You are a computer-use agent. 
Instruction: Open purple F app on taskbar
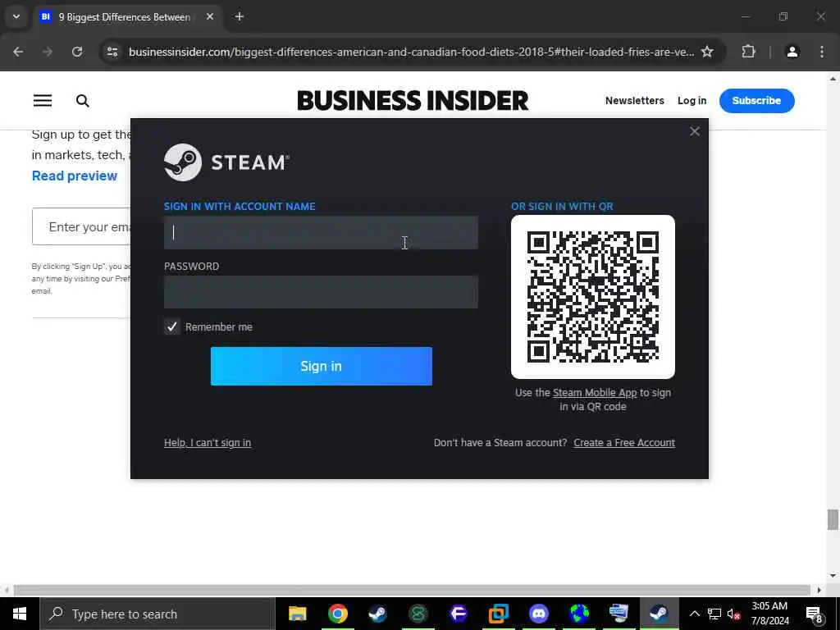pyautogui.click(x=458, y=614)
